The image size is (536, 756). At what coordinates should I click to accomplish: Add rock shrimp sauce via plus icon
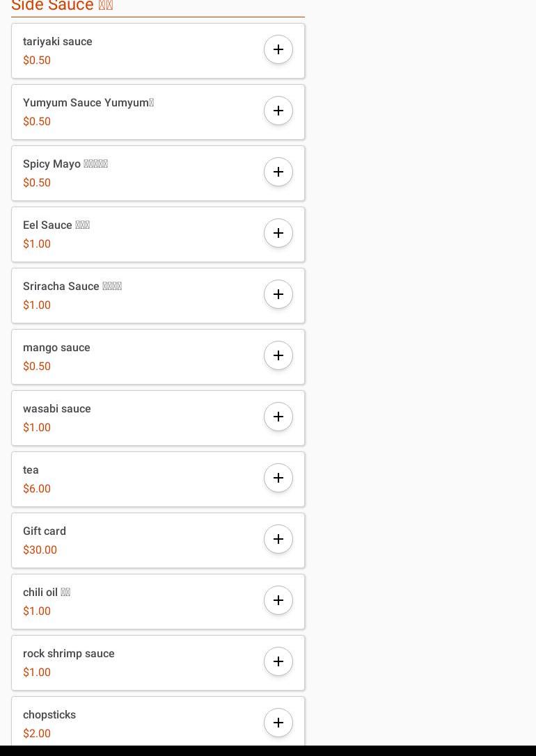(x=278, y=661)
